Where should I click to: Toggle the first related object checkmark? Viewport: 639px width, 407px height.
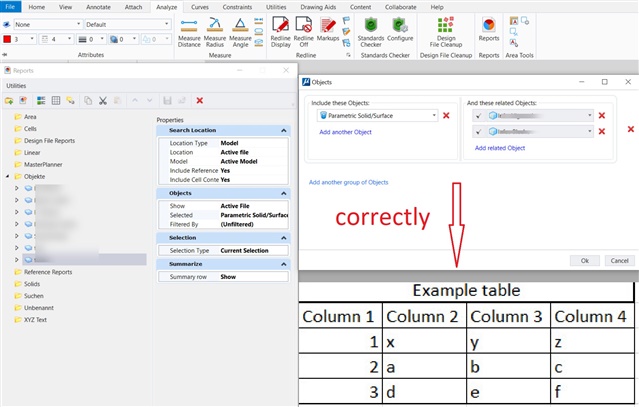click(x=478, y=116)
